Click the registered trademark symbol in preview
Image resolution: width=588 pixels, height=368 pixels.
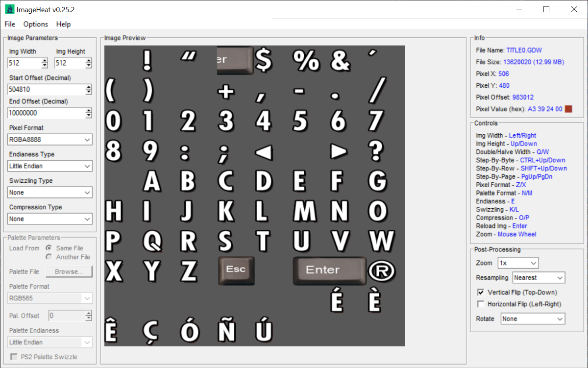[x=382, y=270]
